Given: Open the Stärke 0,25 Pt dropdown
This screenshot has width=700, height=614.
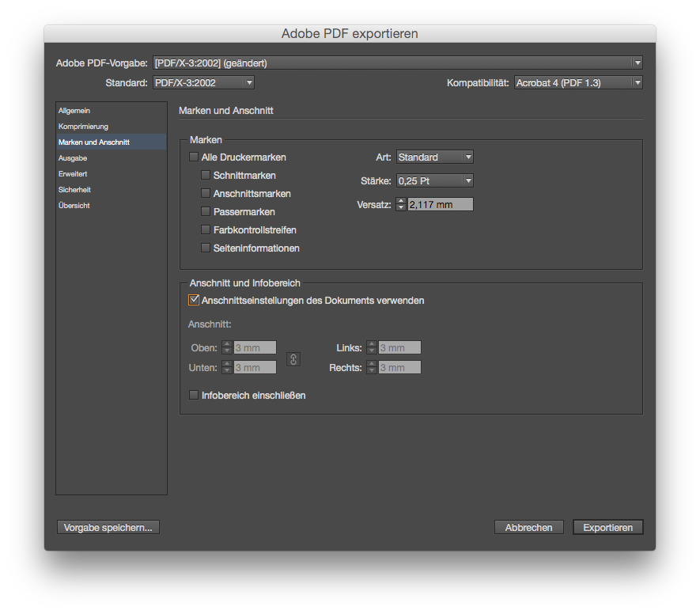Looking at the screenshot, I should (435, 181).
